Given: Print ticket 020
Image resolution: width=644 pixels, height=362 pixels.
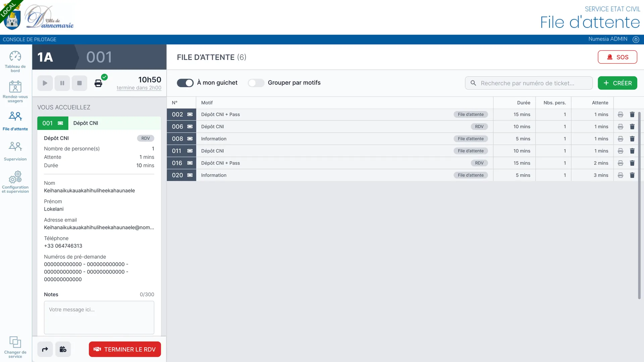Looking at the screenshot, I should pos(621,175).
